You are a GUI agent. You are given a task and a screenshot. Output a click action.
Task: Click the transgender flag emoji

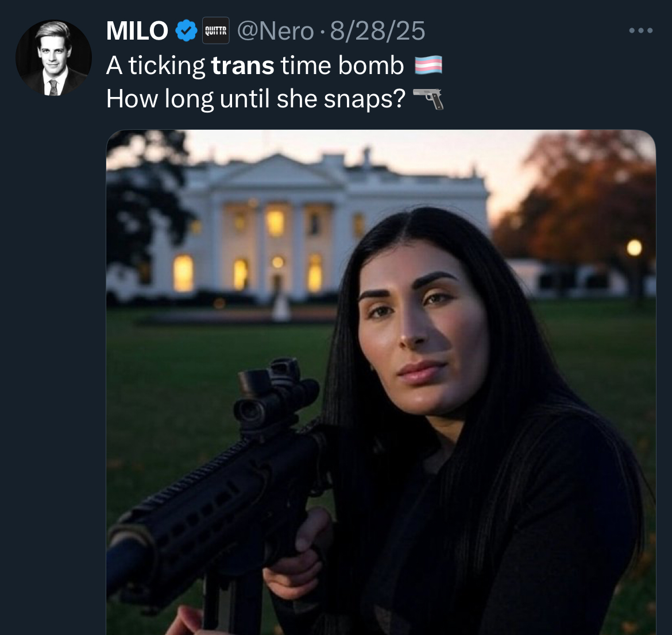coord(428,65)
